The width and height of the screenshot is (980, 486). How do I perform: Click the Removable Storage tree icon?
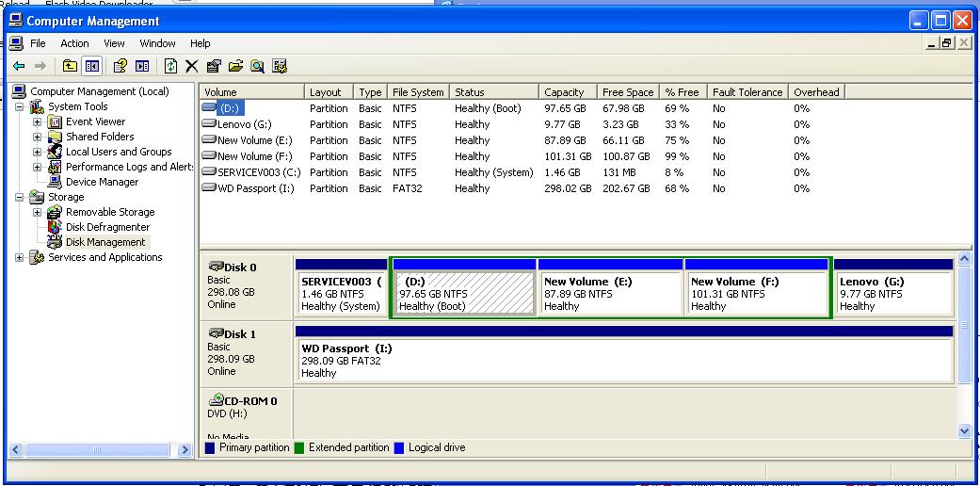(55, 212)
